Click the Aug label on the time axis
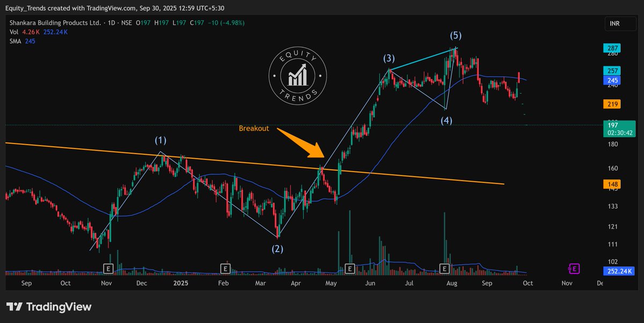The width and height of the screenshot is (644, 323). pos(452,282)
